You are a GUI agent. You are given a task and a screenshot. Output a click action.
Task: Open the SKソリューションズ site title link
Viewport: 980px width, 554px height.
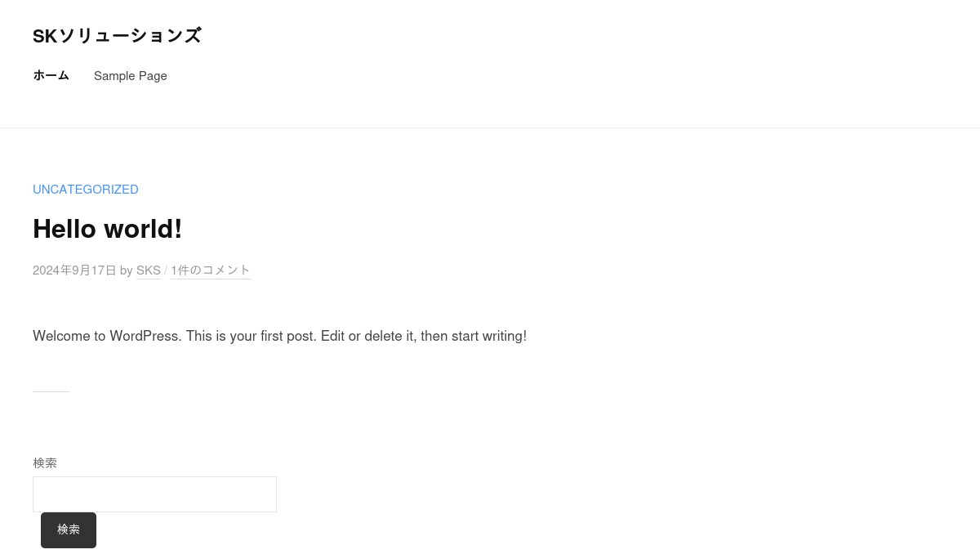pos(117,36)
